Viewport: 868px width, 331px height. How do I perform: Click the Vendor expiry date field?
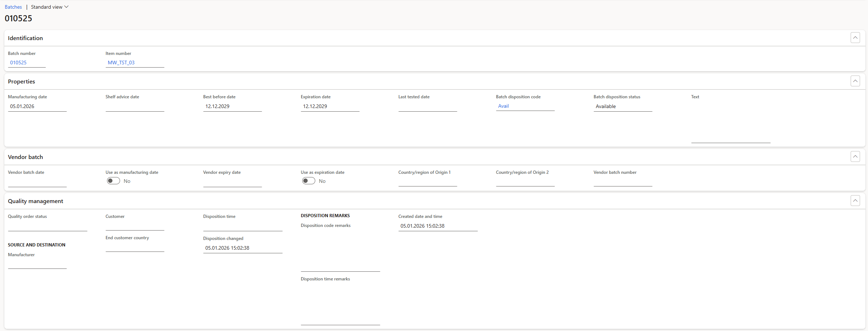[232, 182]
